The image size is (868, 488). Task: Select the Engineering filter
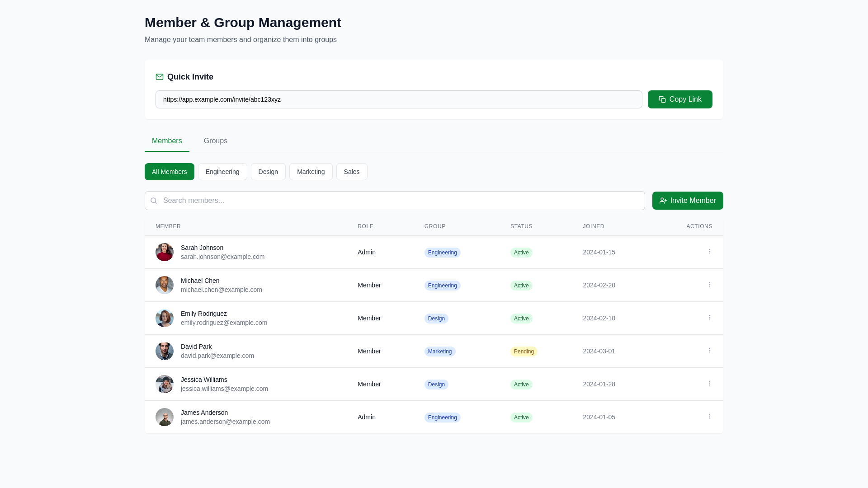click(222, 172)
